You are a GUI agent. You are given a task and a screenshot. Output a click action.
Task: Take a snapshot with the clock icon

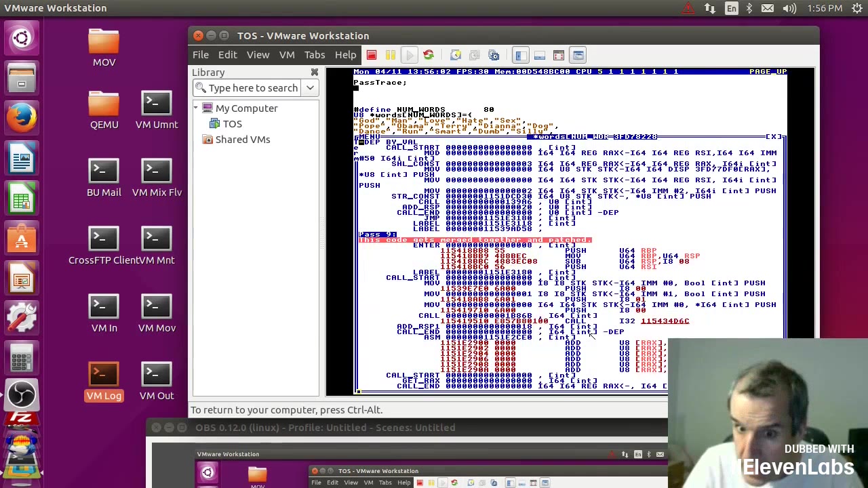[x=456, y=55]
